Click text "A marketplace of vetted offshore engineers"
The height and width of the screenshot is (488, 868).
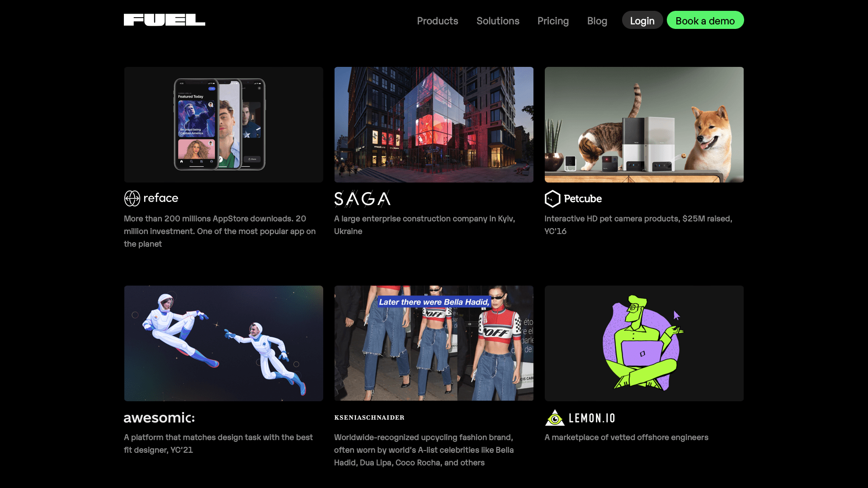626,437
